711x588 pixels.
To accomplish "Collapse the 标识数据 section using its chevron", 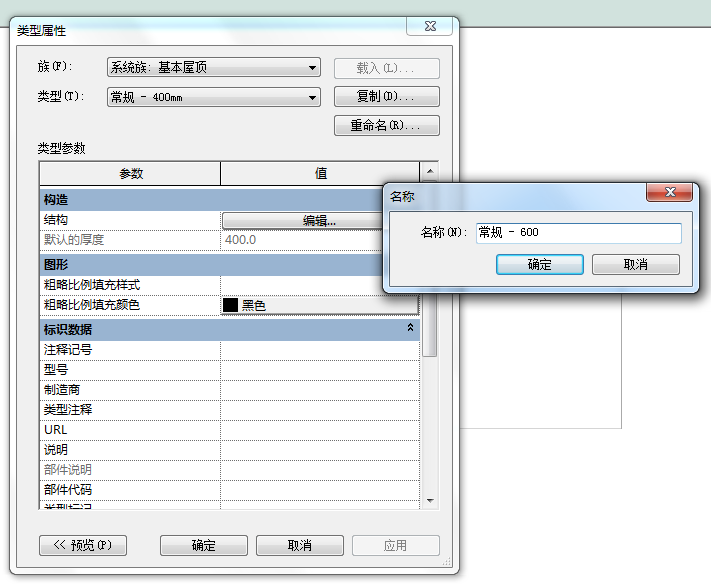I will (x=410, y=328).
